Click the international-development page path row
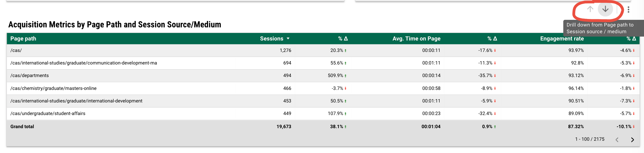Viewport: 644px width, 153px height. [x=76, y=101]
